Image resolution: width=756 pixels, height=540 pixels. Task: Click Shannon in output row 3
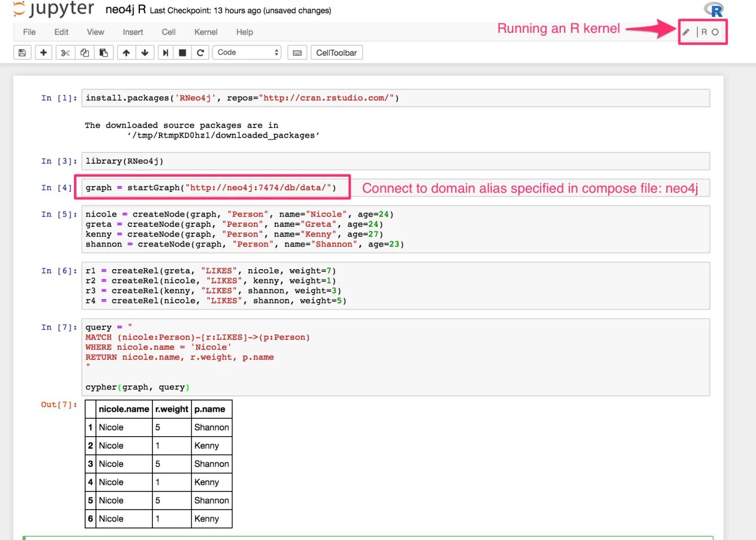tap(212, 464)
